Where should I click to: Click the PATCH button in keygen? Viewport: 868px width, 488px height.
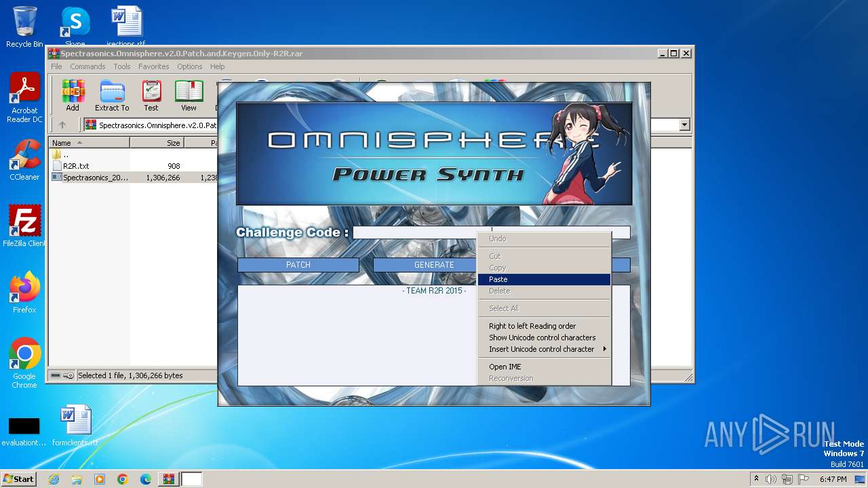[x=298, y=265]
